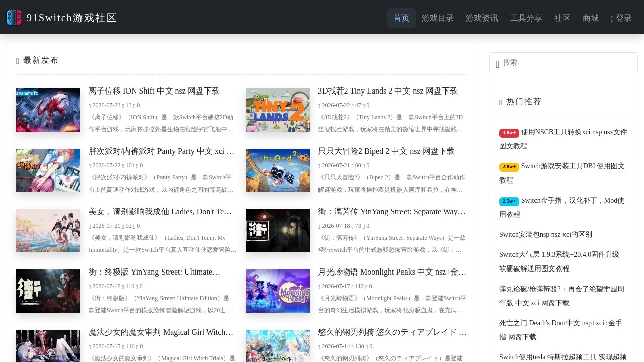Image resolution: width=644 pixels, height=362 pixels.
Task: Open the 街：终极版 cover thumbnail
Action: [x=48, y=291]
